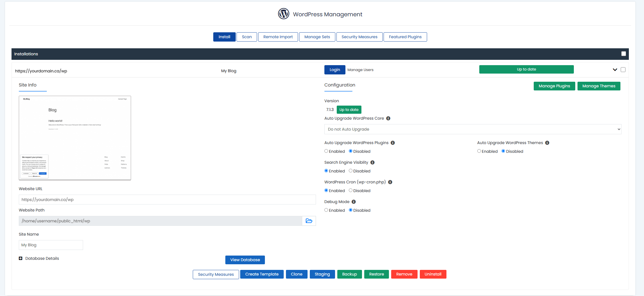Switch to the Scan tab
This screenshot has height=296, width=644.
(x=247, y=37)
